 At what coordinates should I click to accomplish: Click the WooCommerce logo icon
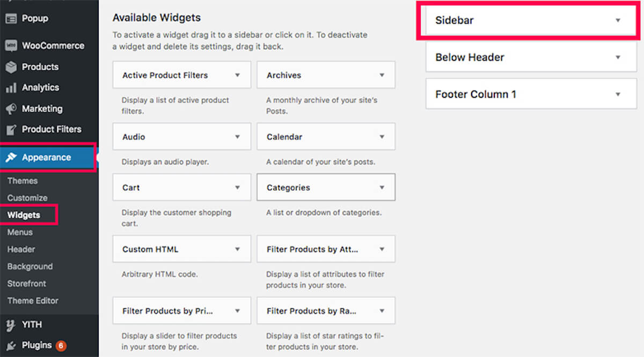[11, 46]
